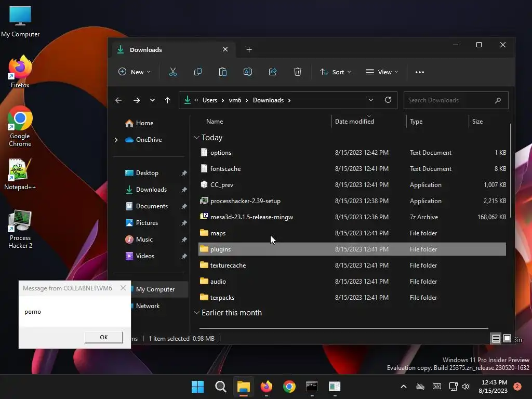Go forward with the right arrow
532x399 pixels.
coord(137,100)
